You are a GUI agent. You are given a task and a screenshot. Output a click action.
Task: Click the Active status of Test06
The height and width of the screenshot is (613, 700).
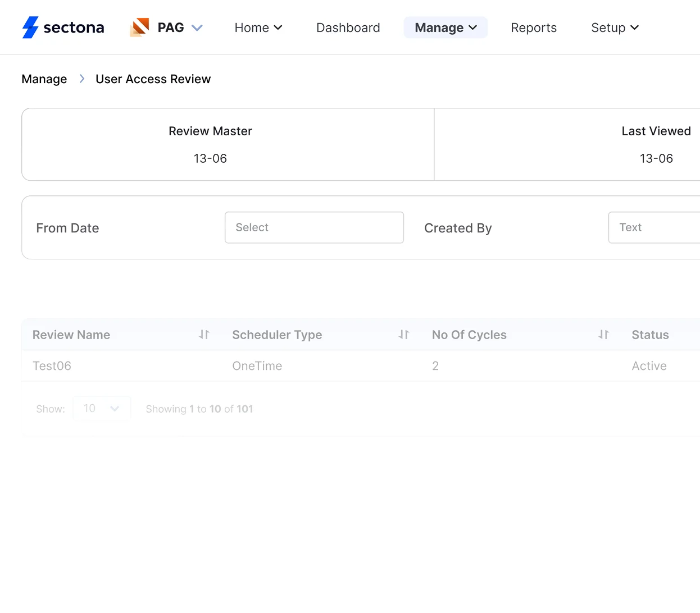649,365
